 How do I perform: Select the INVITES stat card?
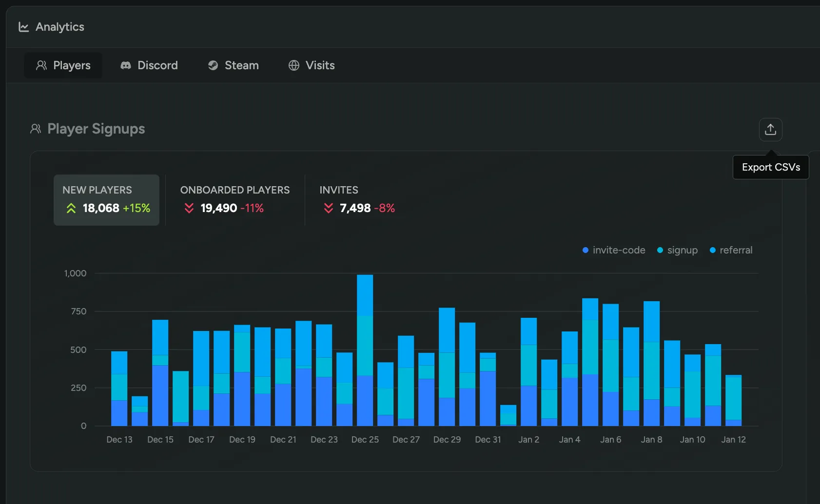click(358, 200)
